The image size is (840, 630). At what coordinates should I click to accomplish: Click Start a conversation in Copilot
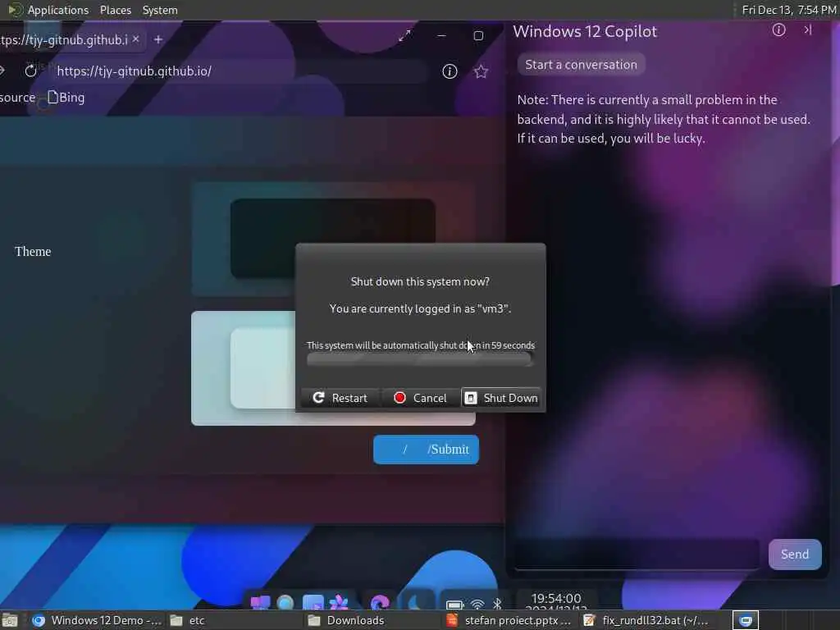tap(582, 65)
